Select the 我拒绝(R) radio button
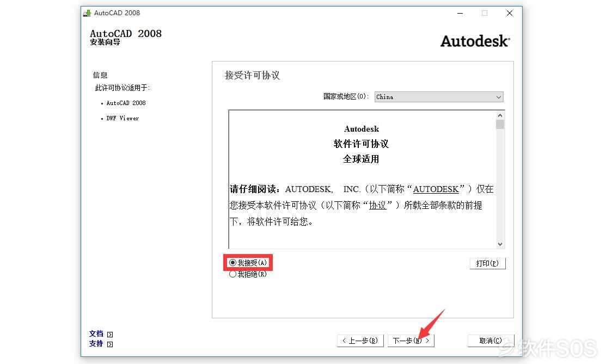Viewport: 606px width, 364px height. (x=232, y=274)
